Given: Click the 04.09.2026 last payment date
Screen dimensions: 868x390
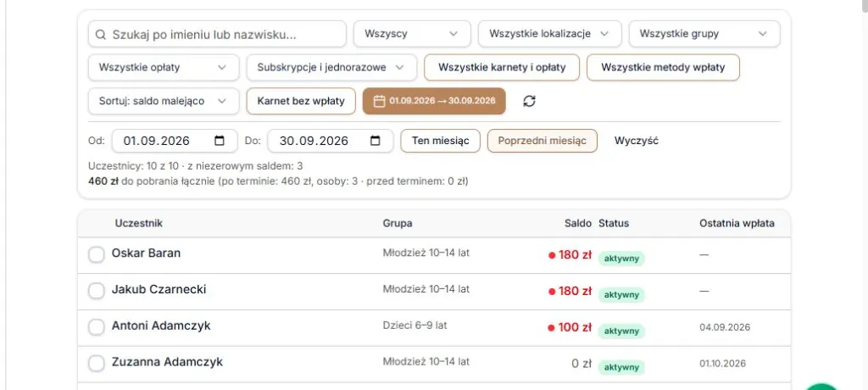Looking at the screenshot, I should pyautogui.click(x=726, y=327).
